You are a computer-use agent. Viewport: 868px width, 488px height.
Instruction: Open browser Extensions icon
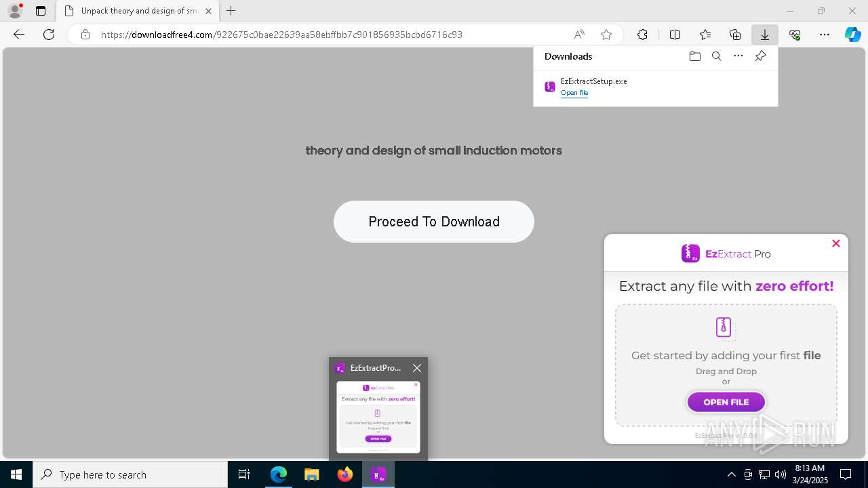click(642, 35)
